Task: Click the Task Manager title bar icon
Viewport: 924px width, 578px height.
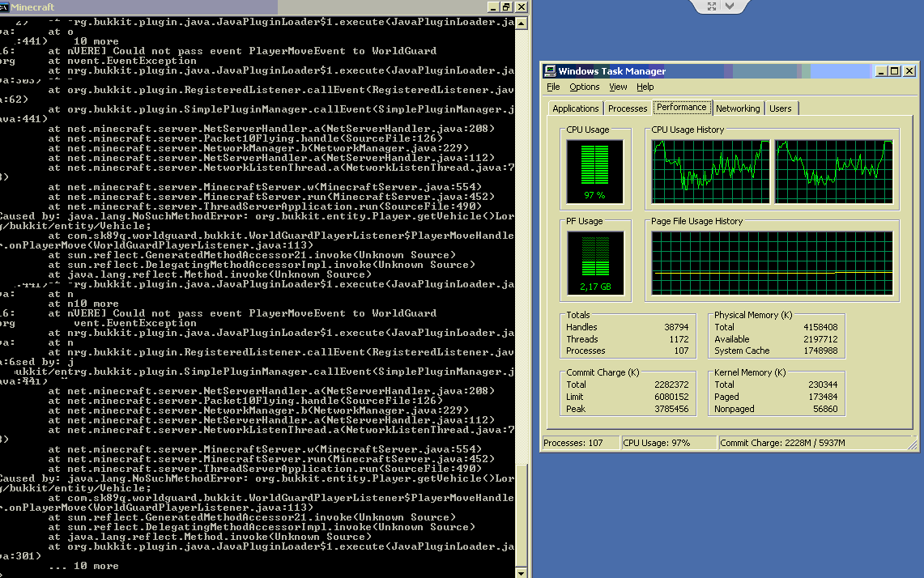Action: [550, 70]
